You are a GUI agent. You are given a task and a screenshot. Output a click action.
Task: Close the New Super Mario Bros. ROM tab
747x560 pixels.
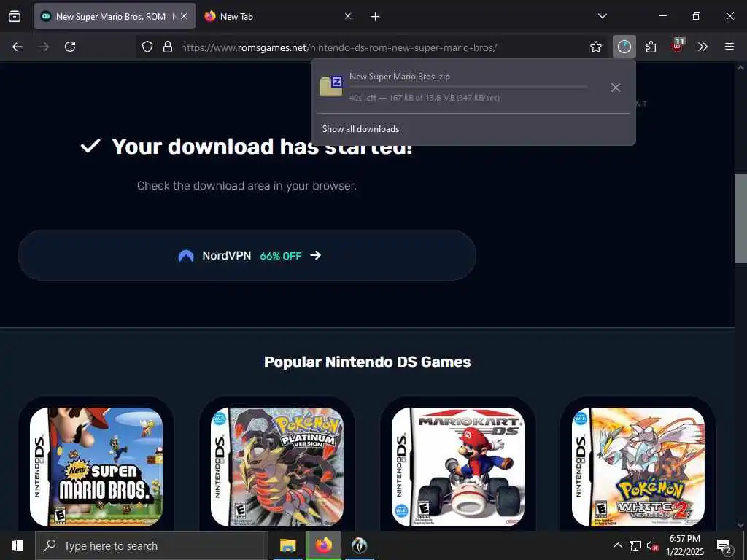[x=184, y=16]
